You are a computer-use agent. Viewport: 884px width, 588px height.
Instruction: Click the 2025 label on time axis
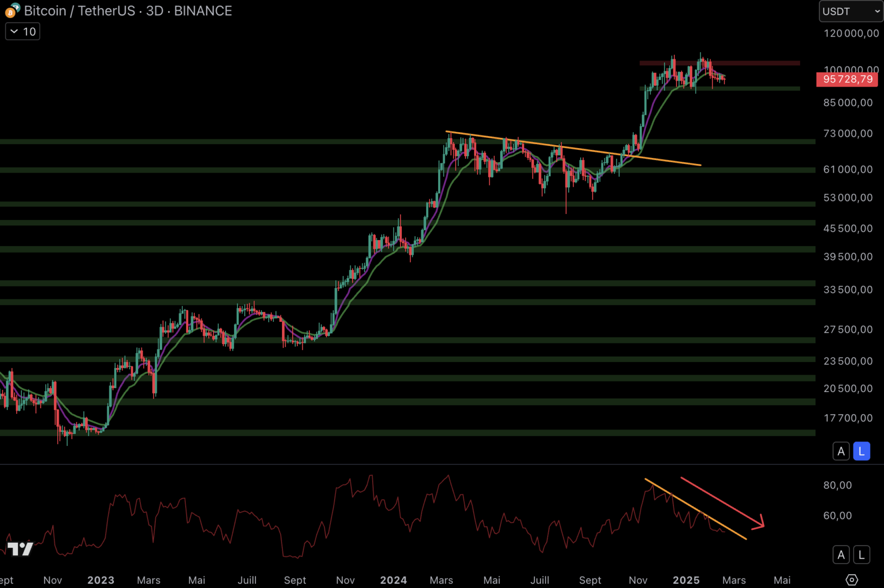coord(686,580)
